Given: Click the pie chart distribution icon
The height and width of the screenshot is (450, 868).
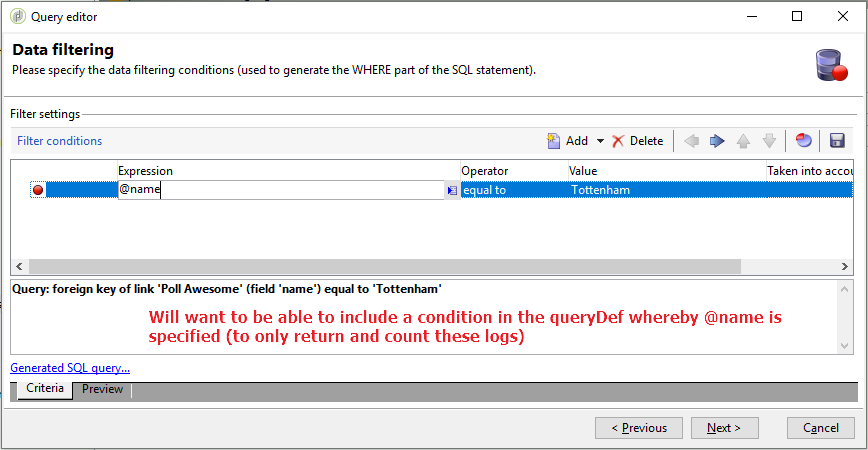Looking at the screenshot, I should tap(803, 141).
